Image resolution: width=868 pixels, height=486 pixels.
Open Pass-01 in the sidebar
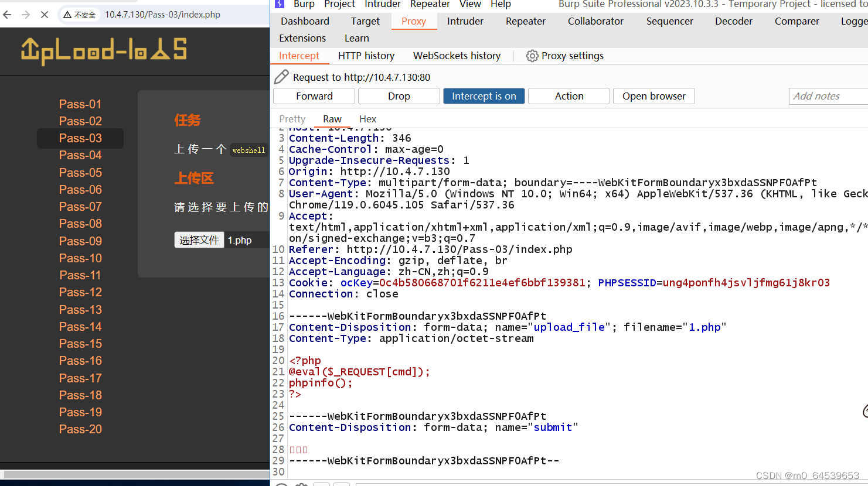(x=80, y=104)
